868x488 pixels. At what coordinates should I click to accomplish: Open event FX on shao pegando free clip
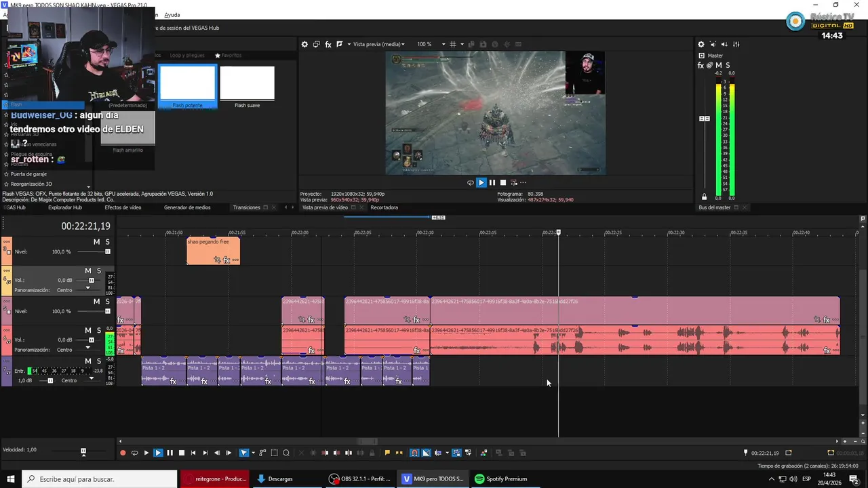pyautogui.click(x=227, y=260)
